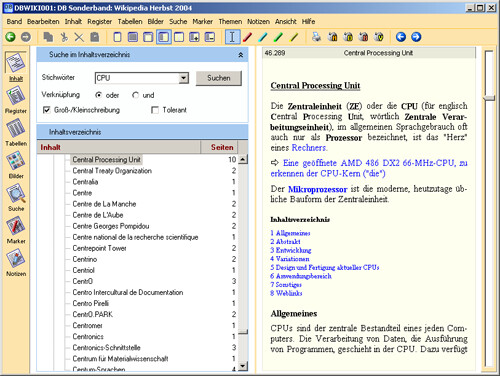Click the article pane vertical slider handle
This screenshot has height=376, width=500.
pyautogui.click(x=489, y=98)
